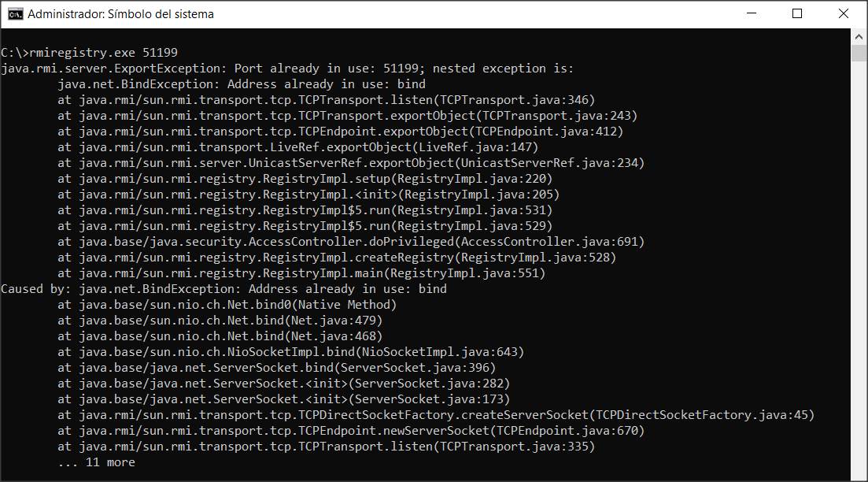Click the vertical scrollbar thumb
The width and height of the screenshot is (868, 482).
(859, 54)
